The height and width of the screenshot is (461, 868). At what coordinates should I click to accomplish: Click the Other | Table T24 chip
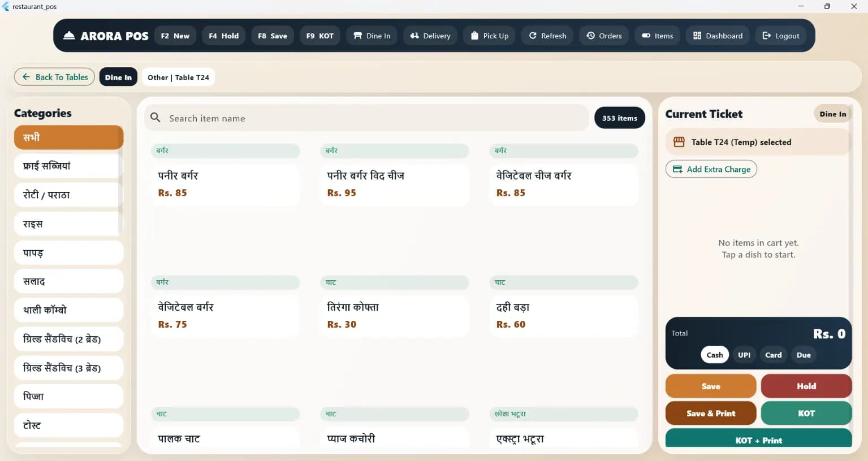178,77
